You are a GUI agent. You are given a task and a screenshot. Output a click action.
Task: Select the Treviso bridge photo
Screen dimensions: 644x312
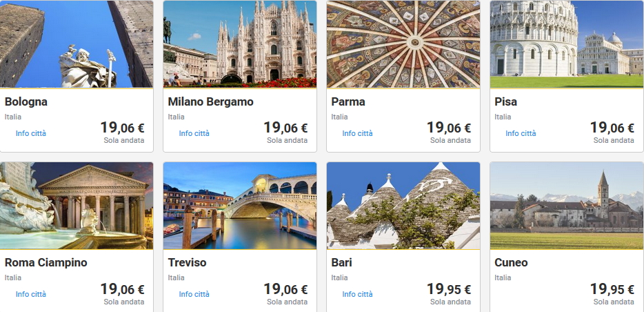click(x=240, y=206)
